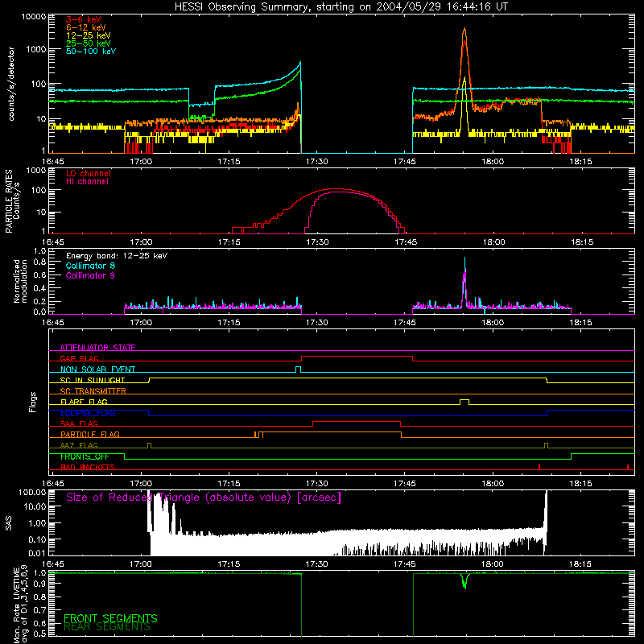Click the A4Z FLAG label
Screen dimensions: 644x644
pyautogui.click(x=79, y=445)
